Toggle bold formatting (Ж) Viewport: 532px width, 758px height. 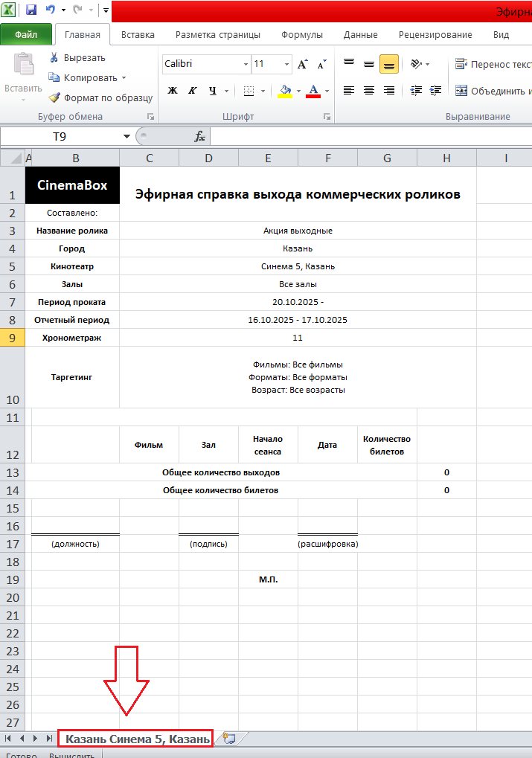(x=173, y=91)
